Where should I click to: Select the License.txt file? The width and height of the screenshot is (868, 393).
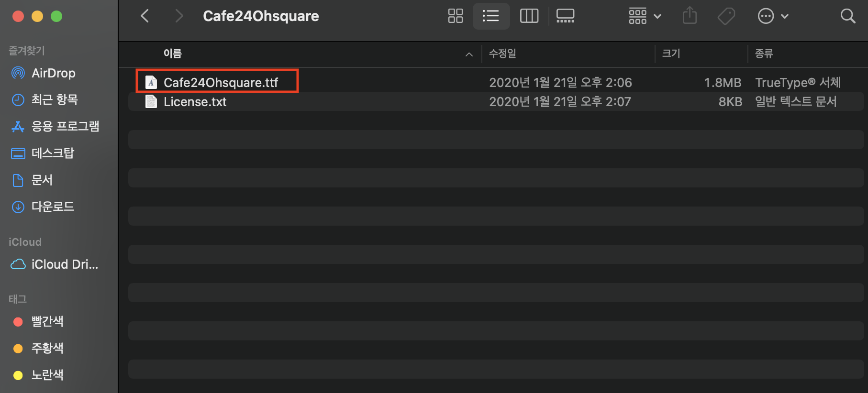point(496,101)
